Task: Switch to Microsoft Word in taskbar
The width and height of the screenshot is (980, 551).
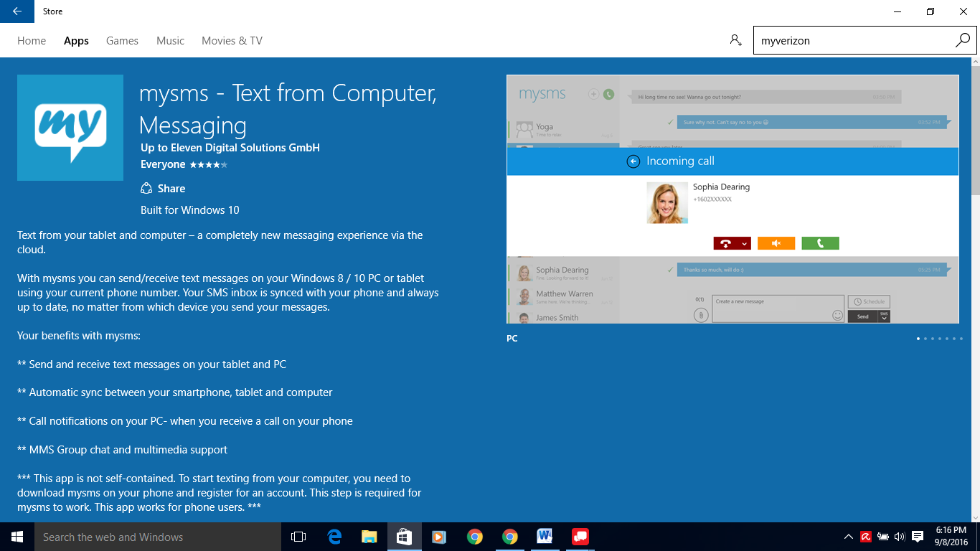Action: (545, 537)
